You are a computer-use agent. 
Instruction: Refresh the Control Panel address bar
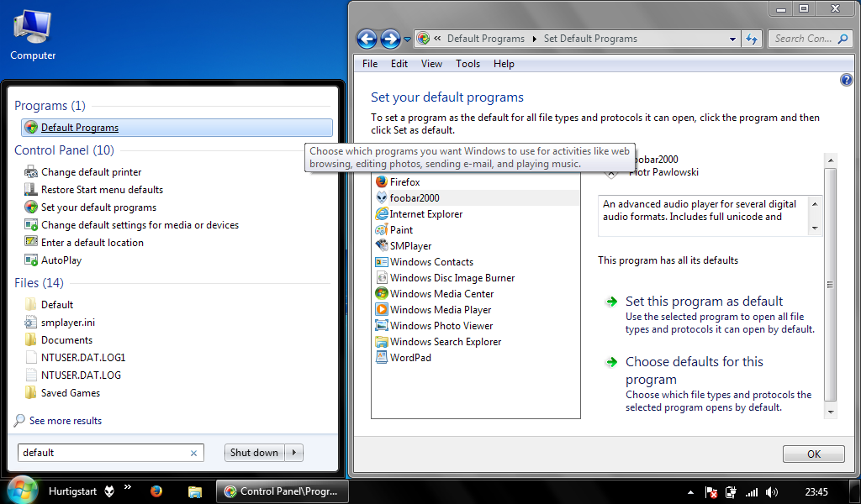point(752,39)
